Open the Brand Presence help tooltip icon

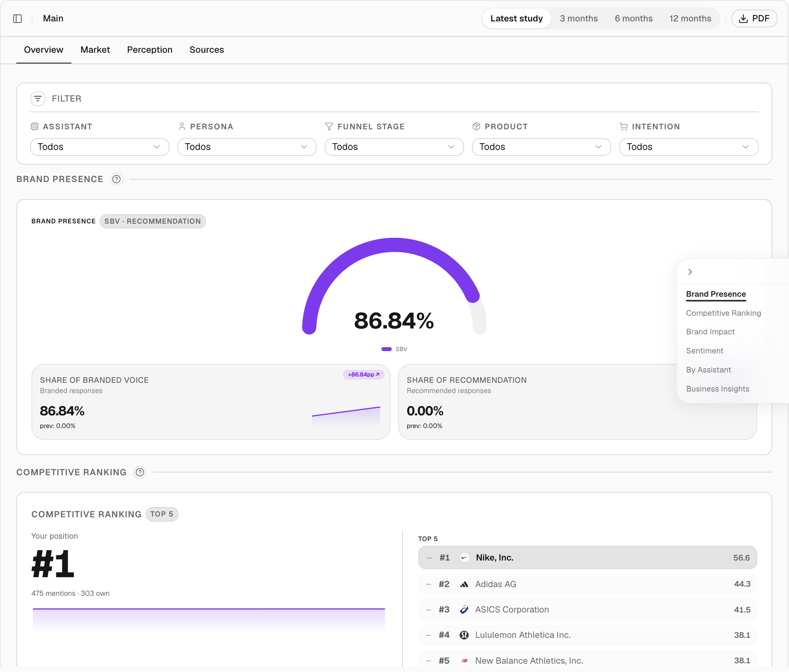tap(116, 179)
